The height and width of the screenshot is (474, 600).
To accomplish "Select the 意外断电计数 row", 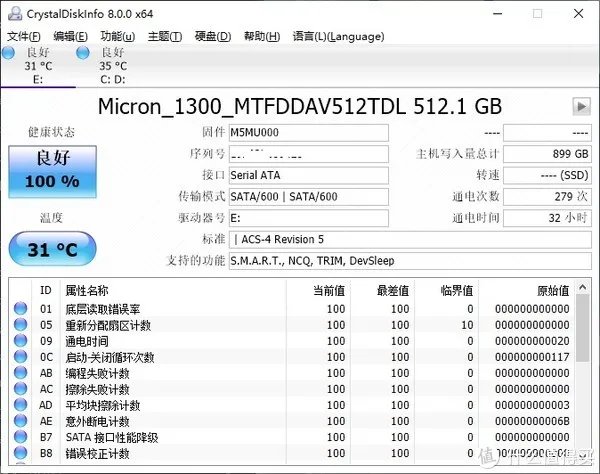I will coord(292,421).
